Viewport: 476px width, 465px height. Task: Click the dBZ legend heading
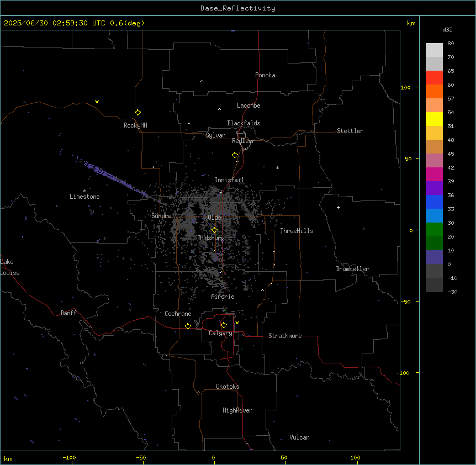[447, 29]
